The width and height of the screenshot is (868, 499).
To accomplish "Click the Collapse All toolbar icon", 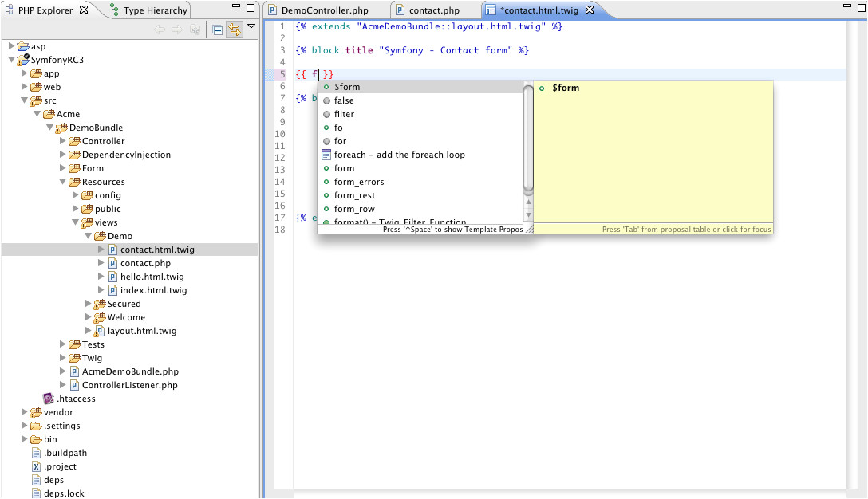I will point(218,29).
